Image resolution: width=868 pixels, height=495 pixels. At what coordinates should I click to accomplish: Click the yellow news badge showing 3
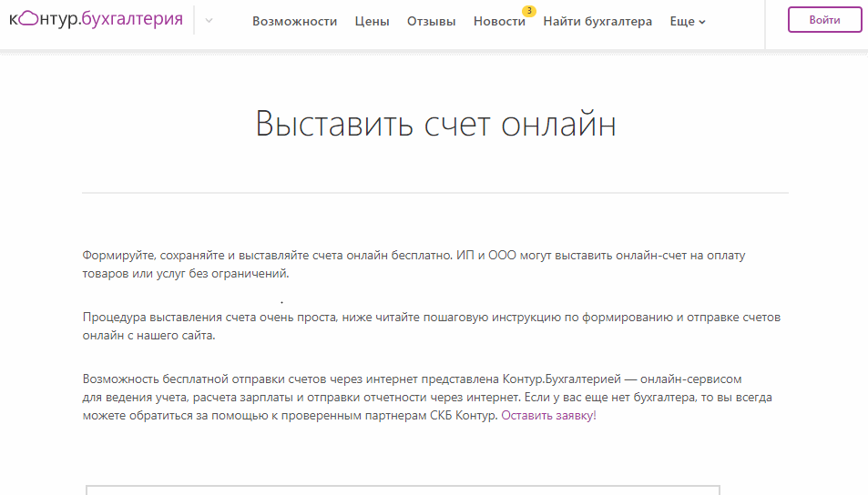[529, 11]
